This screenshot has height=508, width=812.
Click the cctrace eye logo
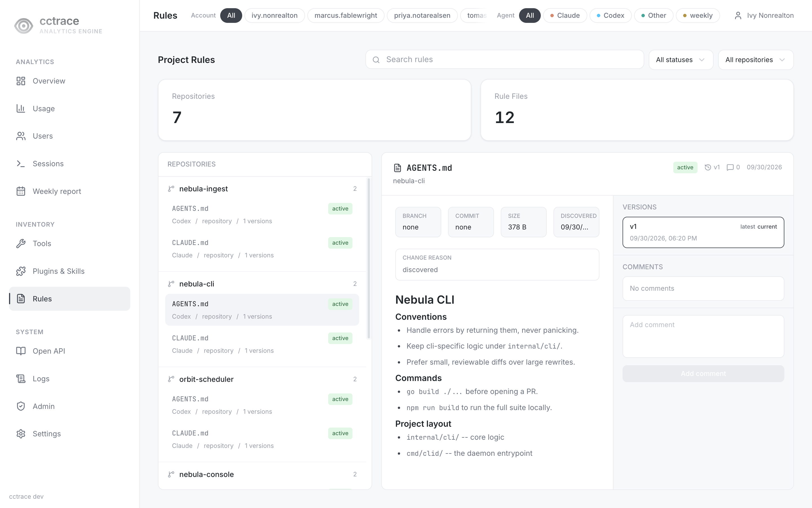(23, 25)
